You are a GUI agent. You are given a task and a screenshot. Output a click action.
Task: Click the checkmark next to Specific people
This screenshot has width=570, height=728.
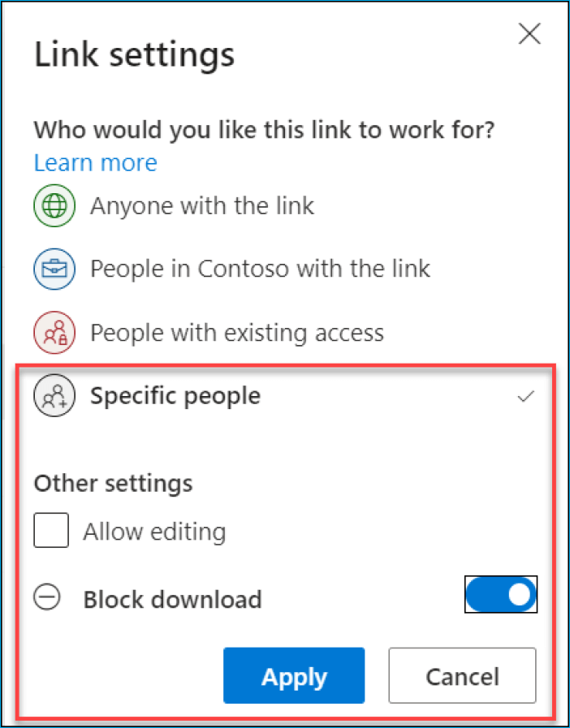(x=526, y=396)
